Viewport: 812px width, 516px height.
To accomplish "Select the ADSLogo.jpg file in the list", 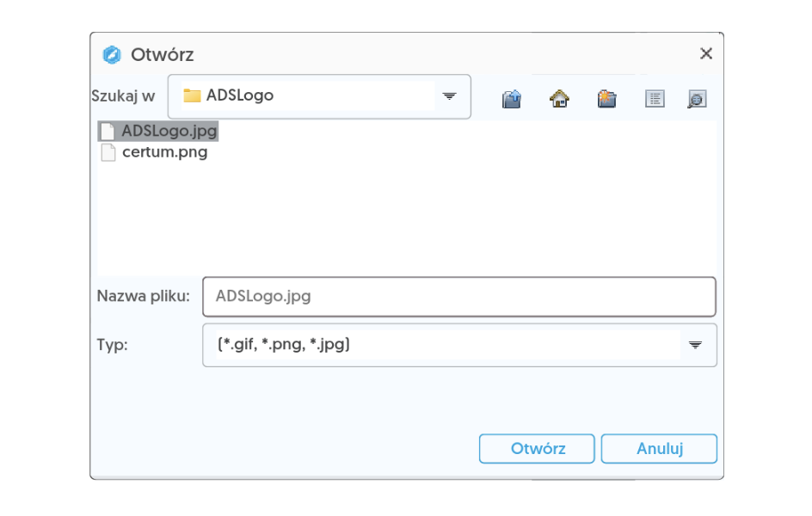I will pos(169,132).
